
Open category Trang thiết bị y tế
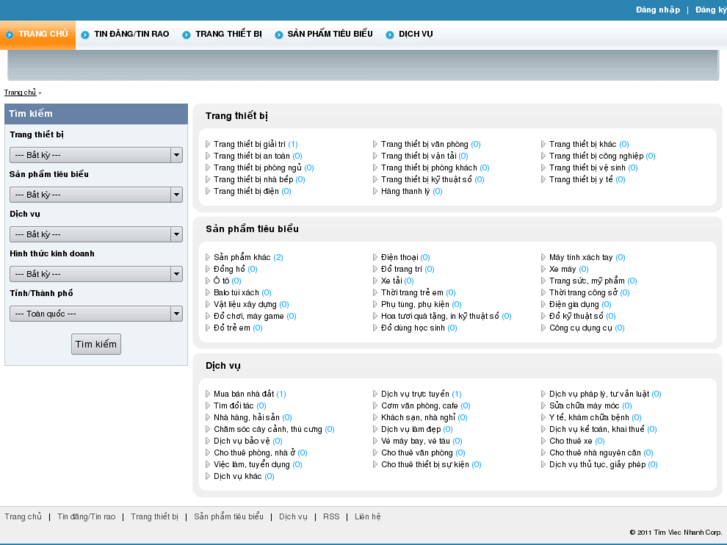click(x=581, y=180)
